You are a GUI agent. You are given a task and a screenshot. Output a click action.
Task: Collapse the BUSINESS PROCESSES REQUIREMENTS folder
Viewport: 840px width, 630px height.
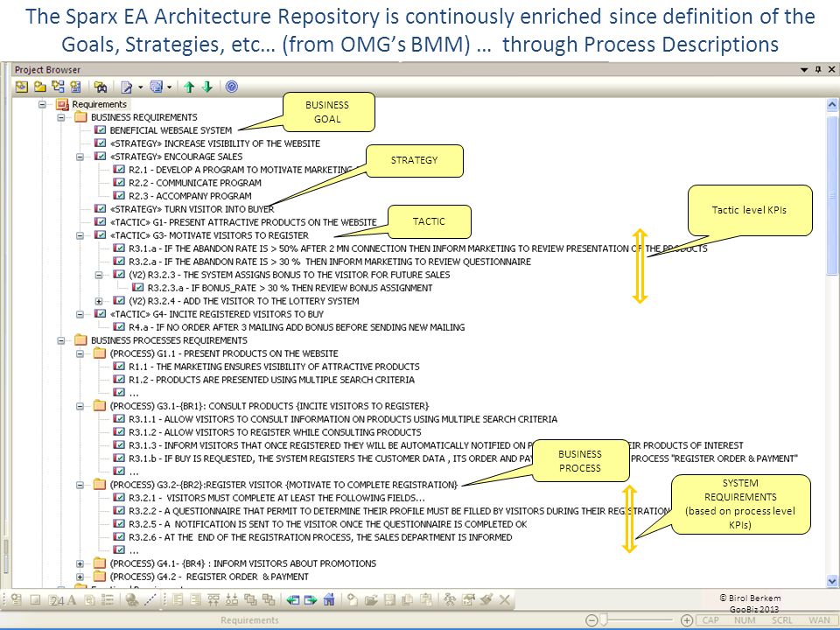pos(61,340)
